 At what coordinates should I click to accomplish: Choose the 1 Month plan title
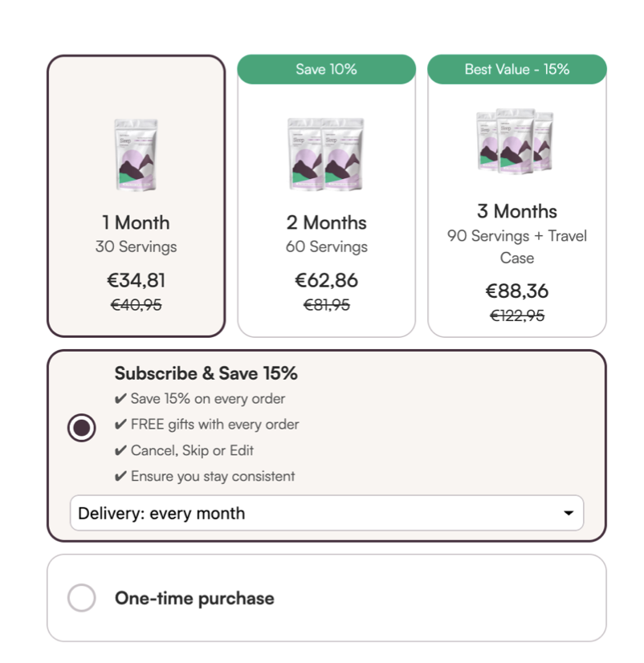pos(136,222)
